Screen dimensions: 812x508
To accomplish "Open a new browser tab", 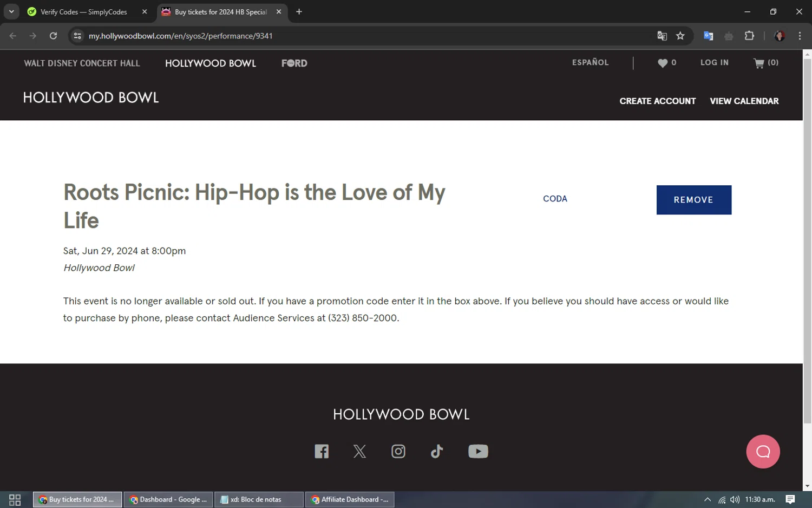I will [299, 11].
